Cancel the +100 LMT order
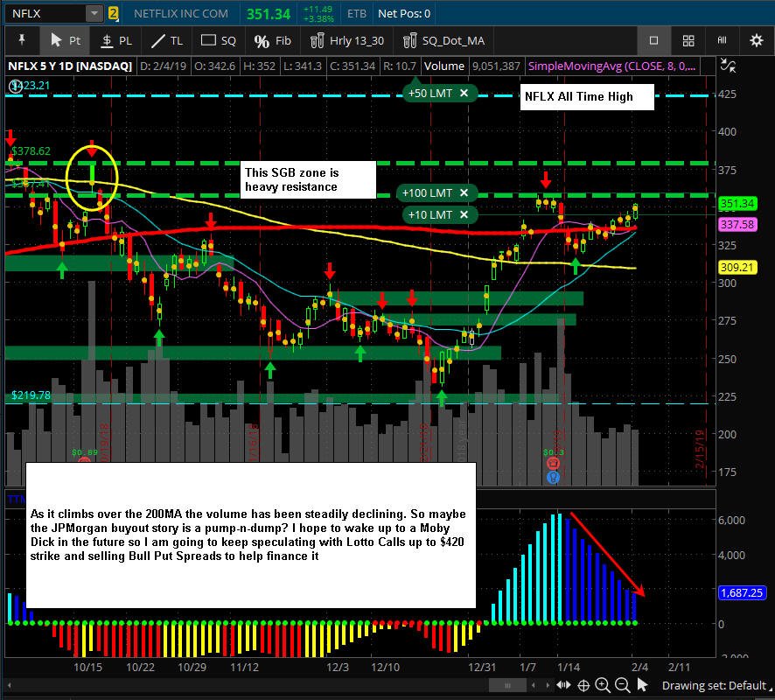This screenshot has width=775, height=700. 464,192
